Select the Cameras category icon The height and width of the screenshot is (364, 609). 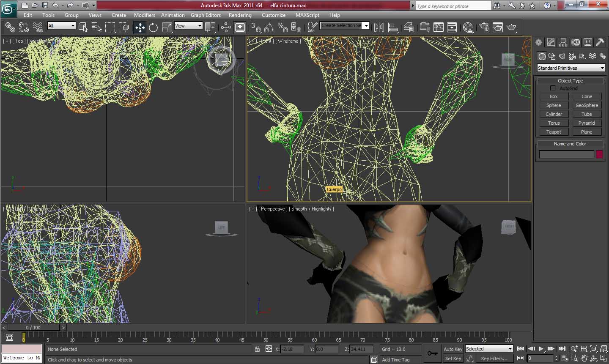[x=572, y=56]
